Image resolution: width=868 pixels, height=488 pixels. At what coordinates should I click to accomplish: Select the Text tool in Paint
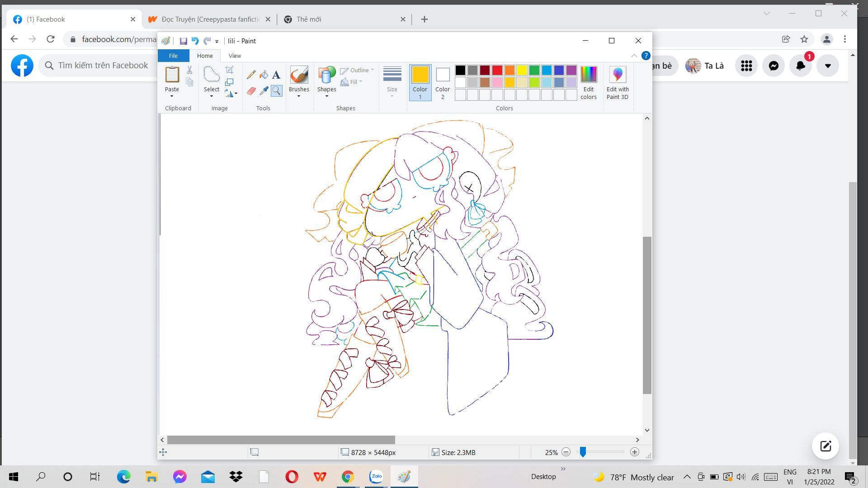pyautogui.click(x=276, y=75)
